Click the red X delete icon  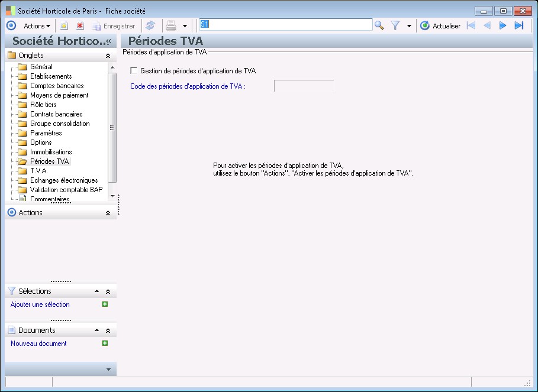[80, 25]
